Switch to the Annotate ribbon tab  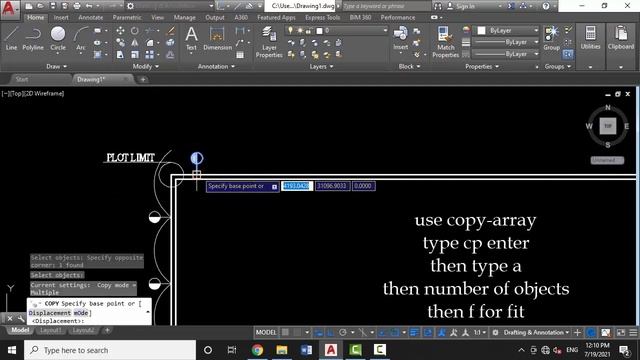tap(91, 18)
